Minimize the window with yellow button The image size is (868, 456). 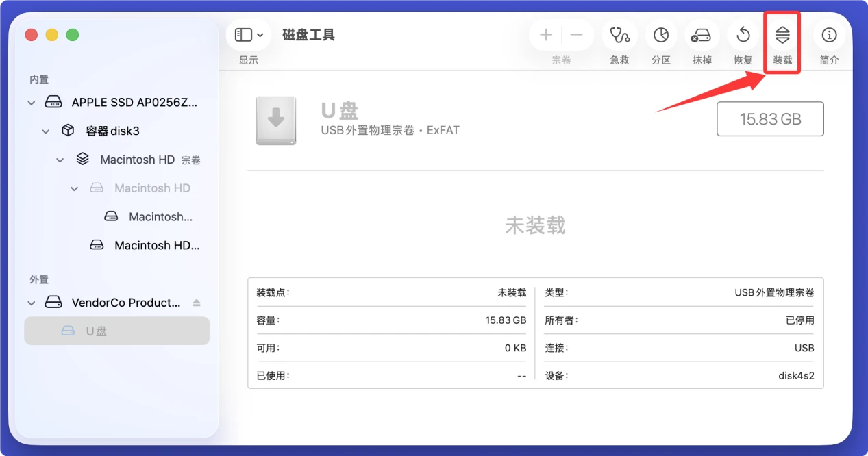click(52, 35)
